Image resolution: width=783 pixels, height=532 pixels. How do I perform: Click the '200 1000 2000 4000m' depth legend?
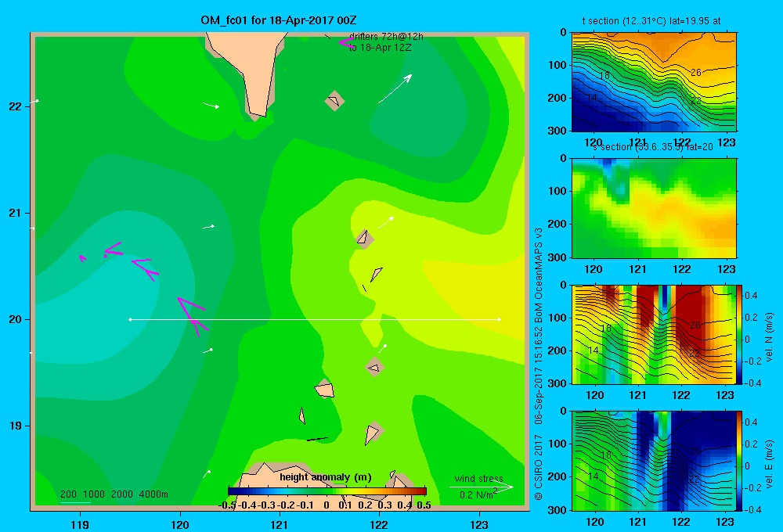114,494
